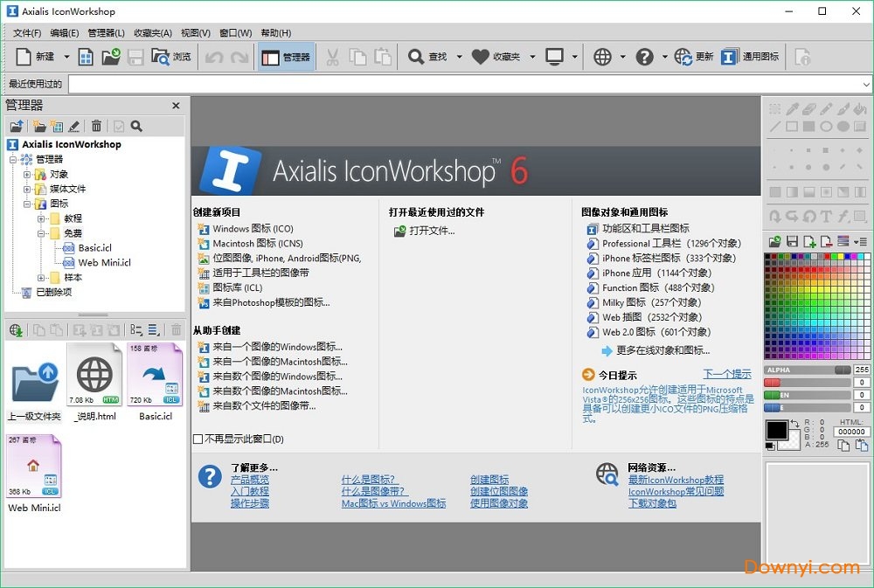Open the Favorites (收藏夹) heart icon
The width and height of the screenshot is (874, 588).
point(480,57)
